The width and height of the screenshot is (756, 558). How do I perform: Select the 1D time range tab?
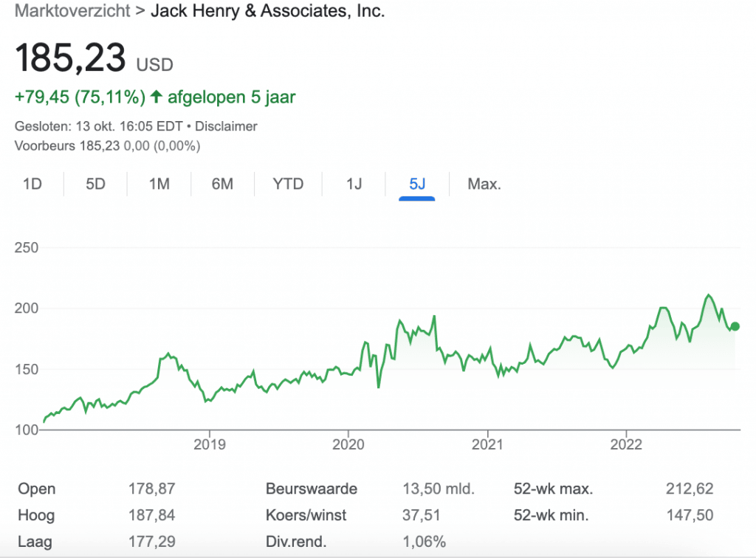coord(32,184)
